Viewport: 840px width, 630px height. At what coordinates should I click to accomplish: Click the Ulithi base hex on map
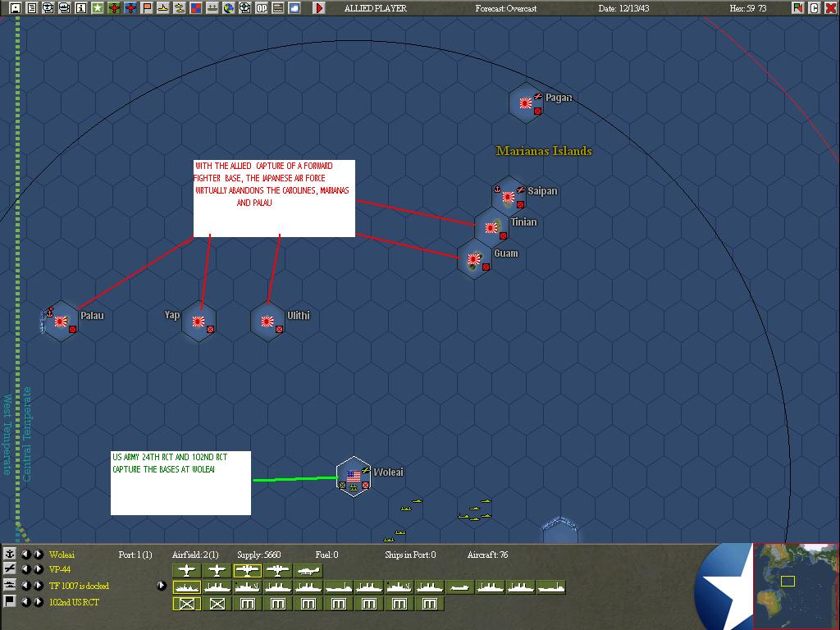(267, 322)
